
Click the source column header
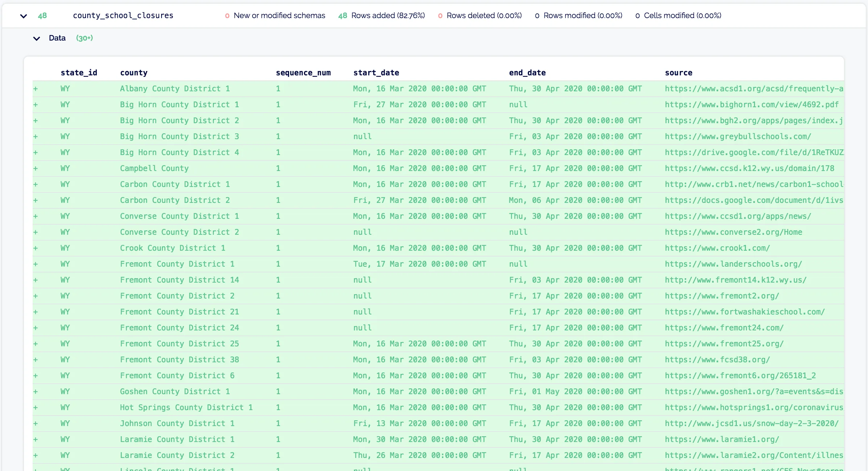(x=679, y=73)
